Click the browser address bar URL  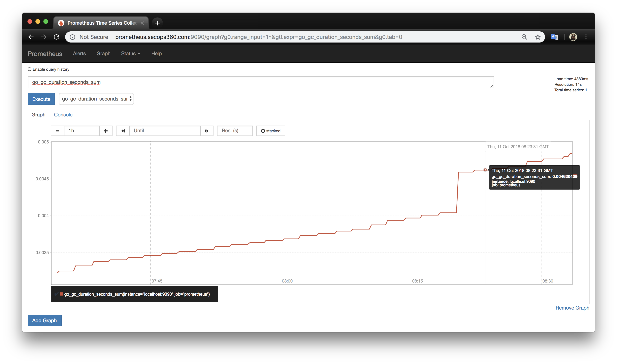(x=259, y=37)
